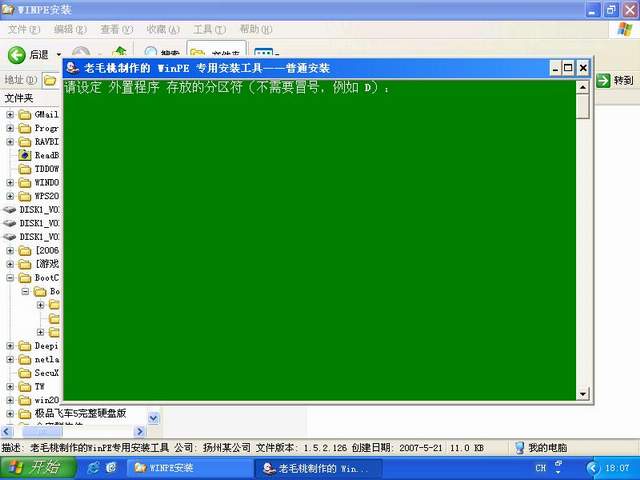Click the console window title bar icon

pos(72,67)
